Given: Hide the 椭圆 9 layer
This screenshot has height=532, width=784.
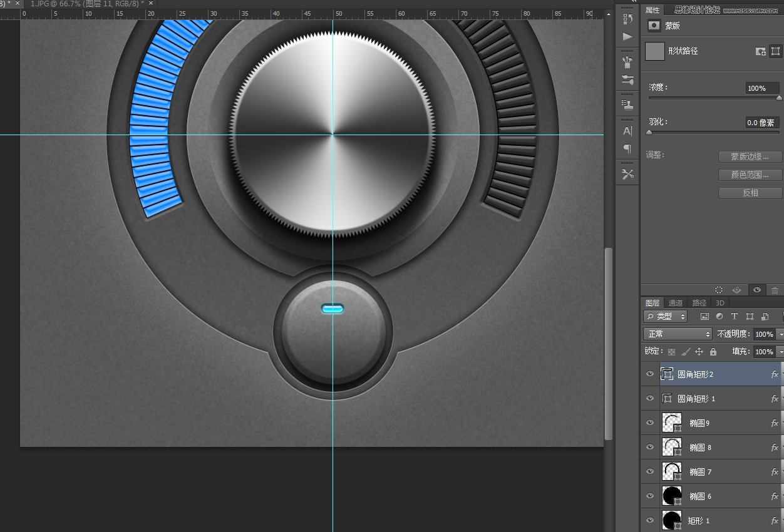Looking at the screenshot, I should coord(650,423).
